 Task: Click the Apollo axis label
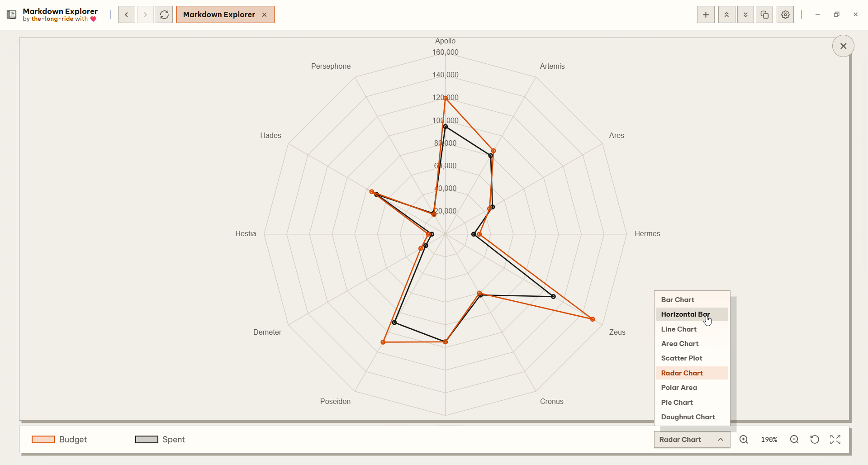445,41
